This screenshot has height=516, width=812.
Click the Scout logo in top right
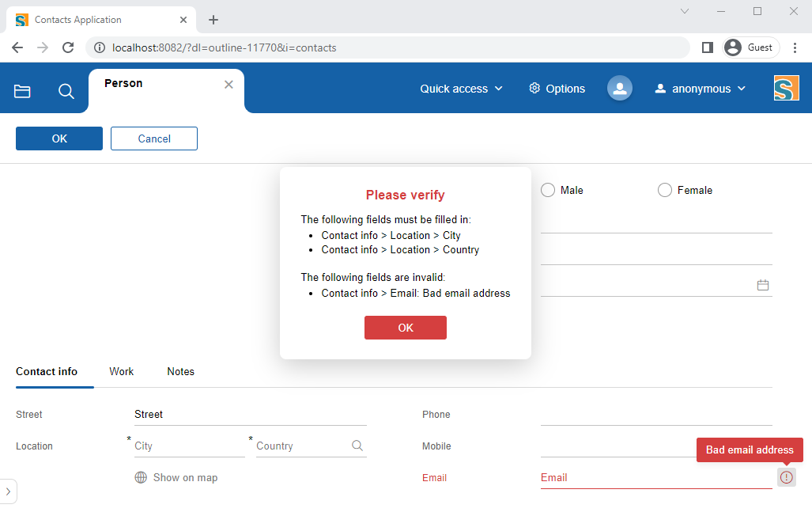tap(786, 88)
